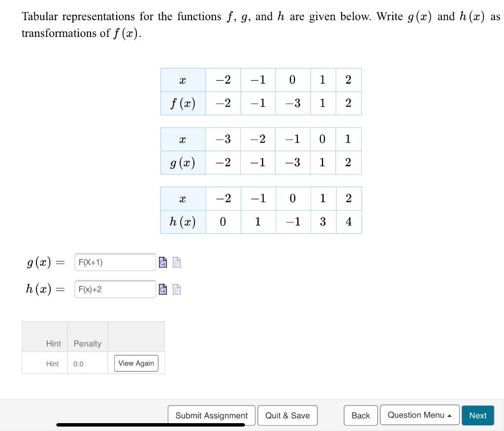The image size is (504, 431).
Task: Expand the Question Menu dropdown
Action: pos(419,415)
